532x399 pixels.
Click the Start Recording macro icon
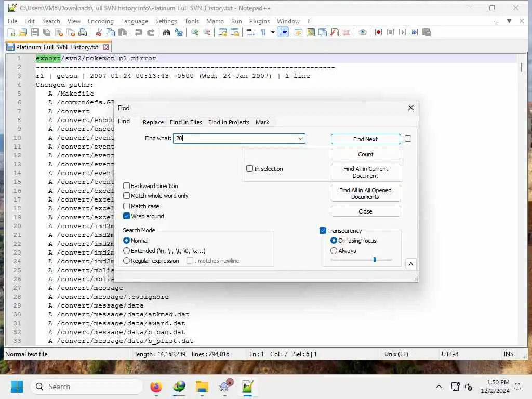(378, 33)
